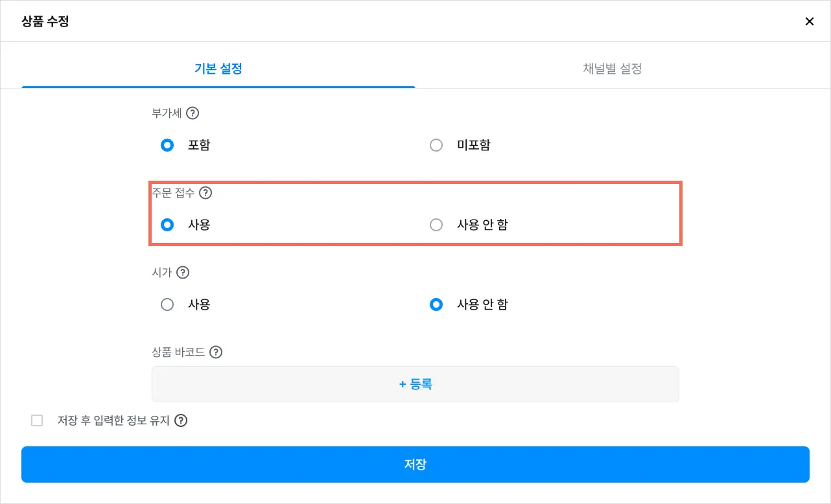
Task: Click the 상품 수정 dialog title
Action: [45, 21]
